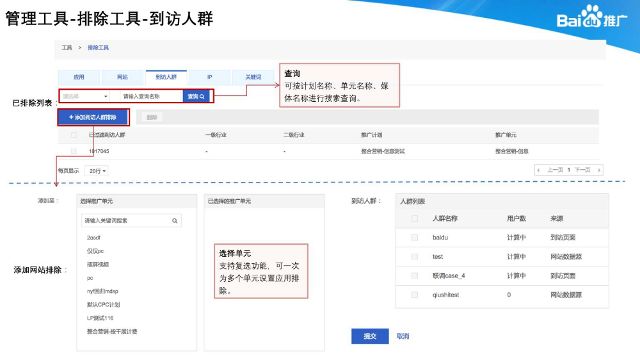Click the 用户数 column header
This screenshot has width=640, height=360.
coord(516,218)
